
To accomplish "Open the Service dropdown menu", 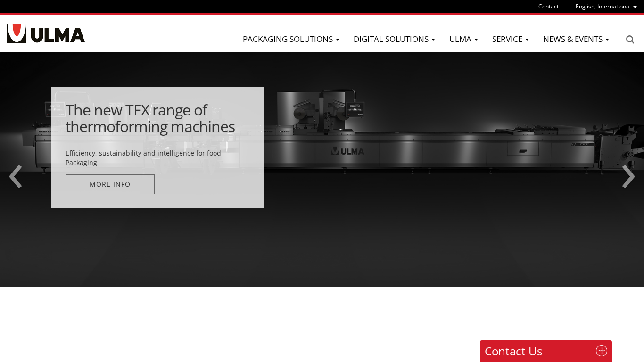I will [x=511, y=39].
